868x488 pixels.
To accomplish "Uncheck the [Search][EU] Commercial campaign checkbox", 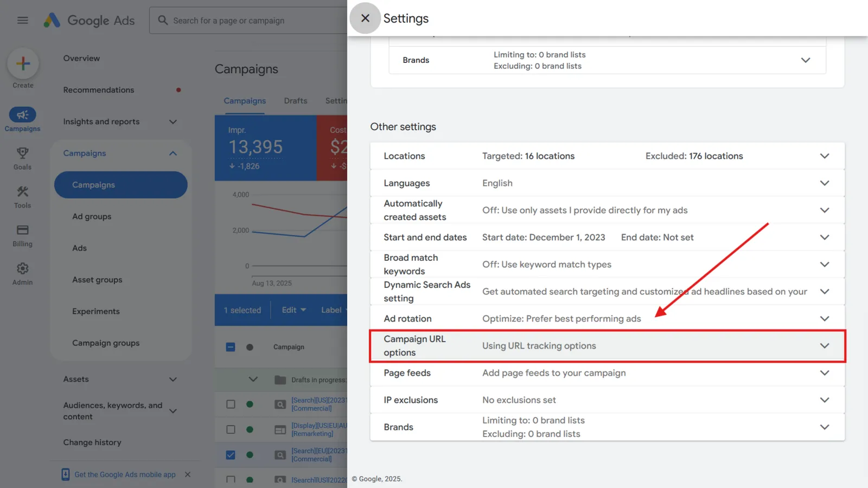I will [x=231, y=455].
